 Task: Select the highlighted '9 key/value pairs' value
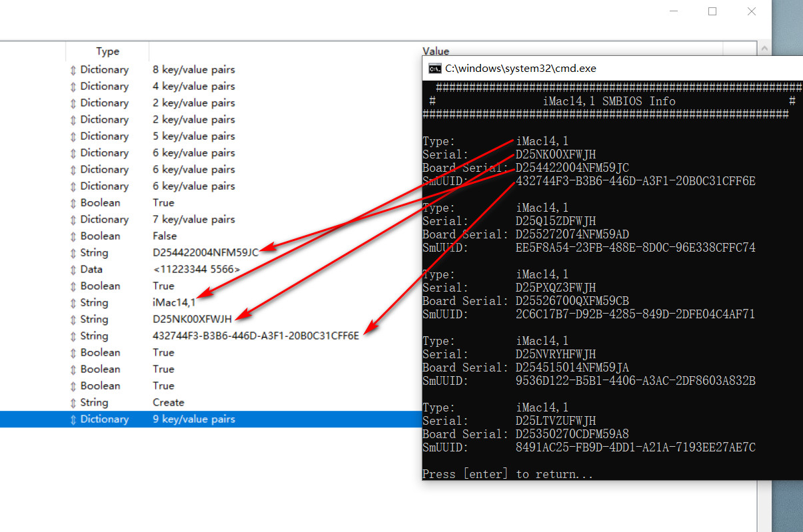click(194, 419)
